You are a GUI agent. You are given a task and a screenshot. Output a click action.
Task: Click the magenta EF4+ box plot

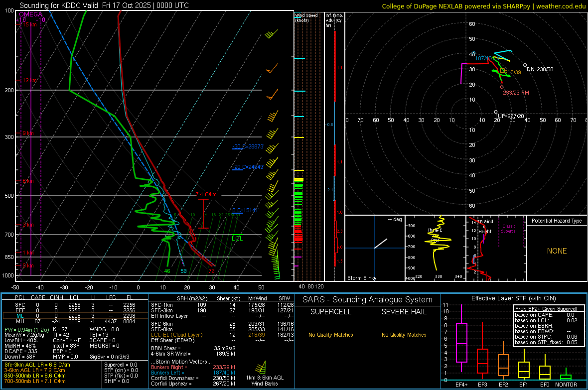pos(461,338)
